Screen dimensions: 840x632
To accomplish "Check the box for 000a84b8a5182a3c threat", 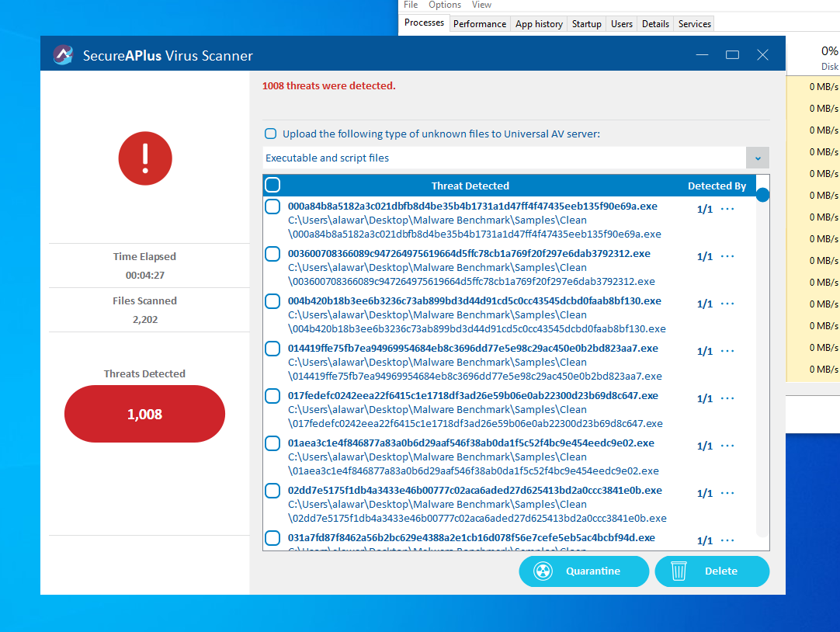I will [272, 207].
